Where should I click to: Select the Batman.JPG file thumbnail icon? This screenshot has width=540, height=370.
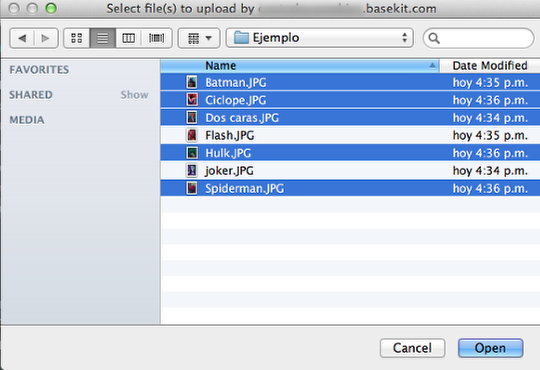click(x=192, y=82)
